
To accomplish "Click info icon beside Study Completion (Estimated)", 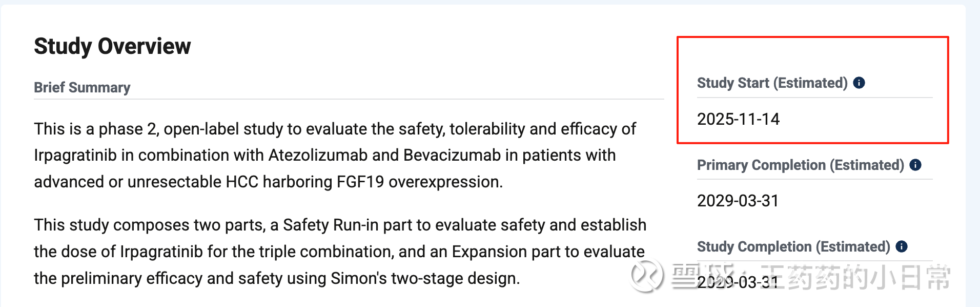I will click(902, 246).
